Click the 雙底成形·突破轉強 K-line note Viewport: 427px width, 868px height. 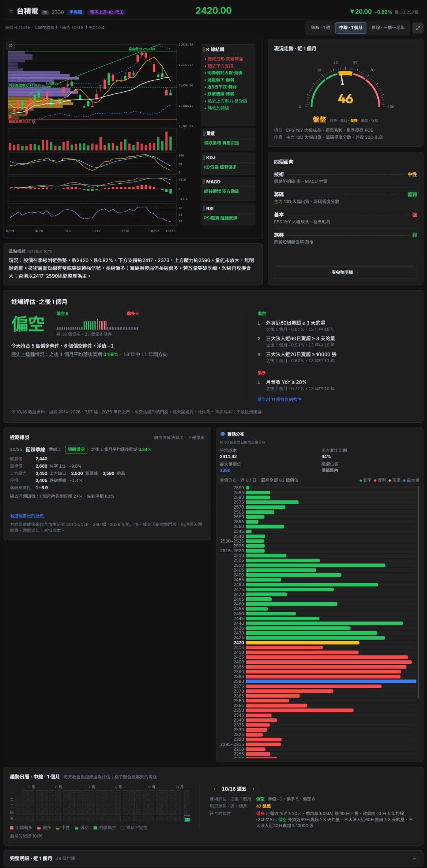[225, 59]
